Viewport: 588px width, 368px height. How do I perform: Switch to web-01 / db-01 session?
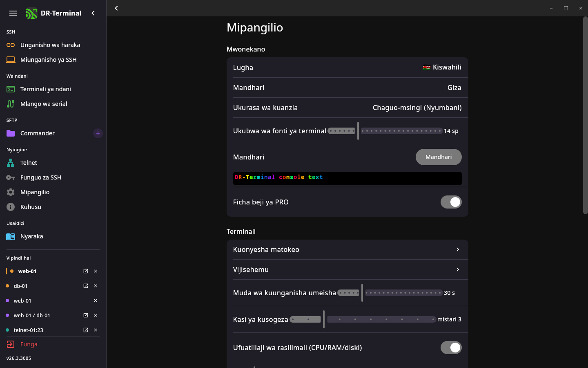click(x=32, y=315)
